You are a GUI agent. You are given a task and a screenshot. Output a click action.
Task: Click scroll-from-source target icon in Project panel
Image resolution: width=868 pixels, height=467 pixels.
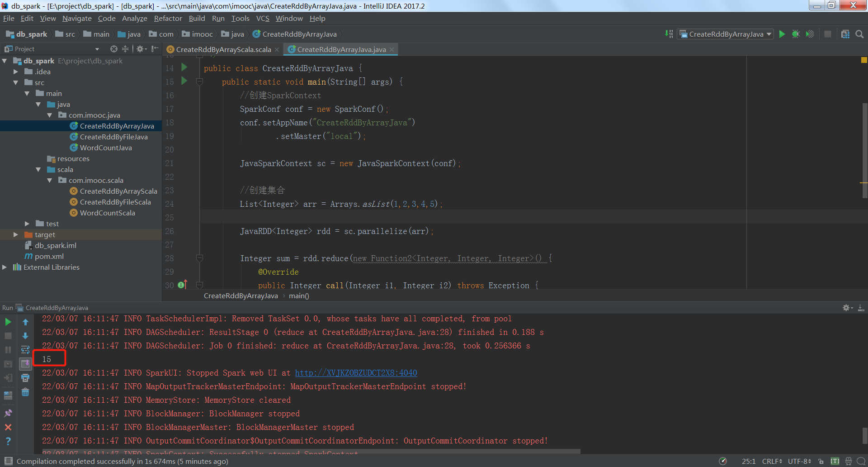pyautogui.click(x=113, y=49)
